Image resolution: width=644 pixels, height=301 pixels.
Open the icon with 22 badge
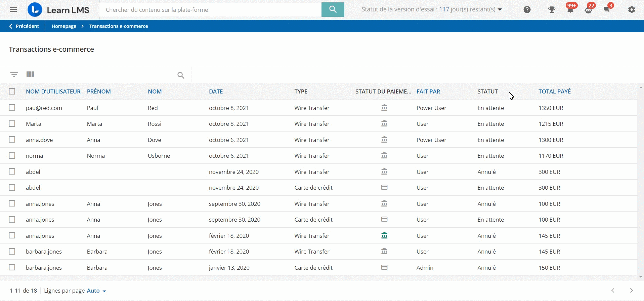click(x=589, y=9)
